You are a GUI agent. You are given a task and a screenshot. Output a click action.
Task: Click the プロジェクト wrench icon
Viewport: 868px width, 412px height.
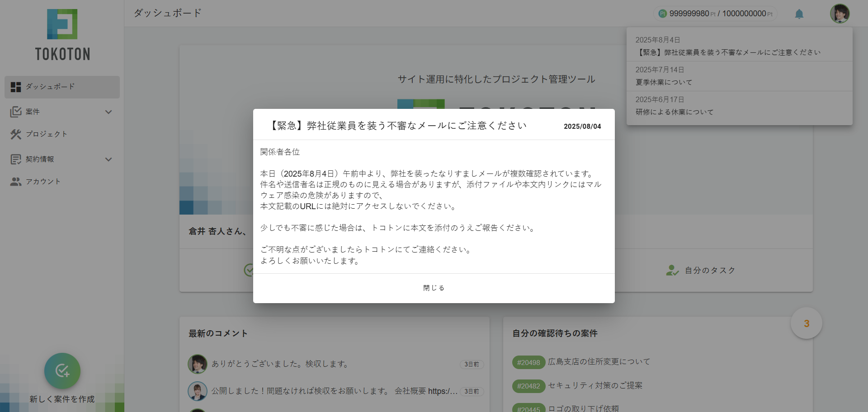16,134
